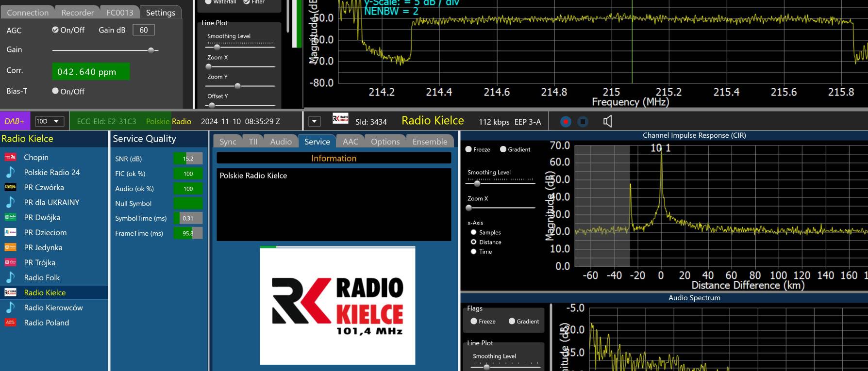Select Samples for the CIR x-Axis
Screen dimensions: 868x371
click(473, 232)
